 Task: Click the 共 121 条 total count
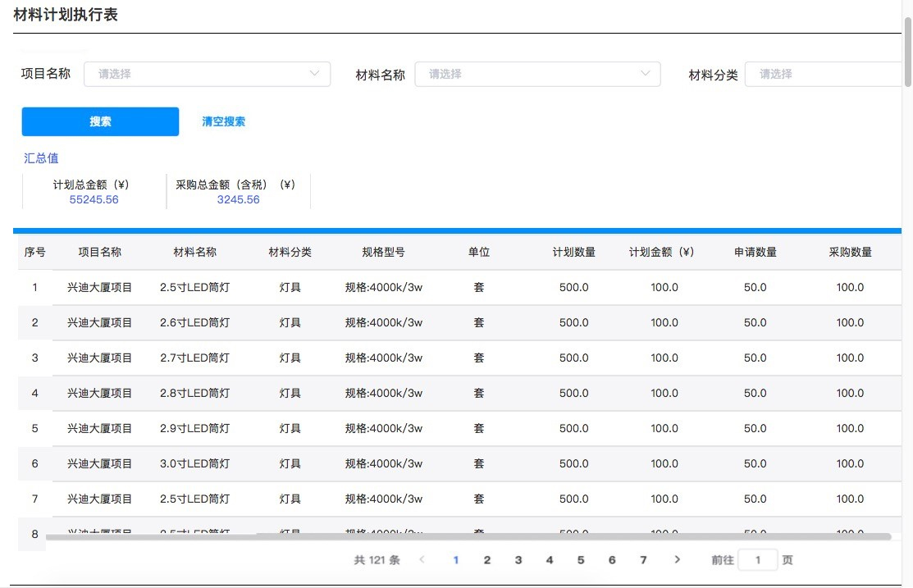click(x=377, y=560)
